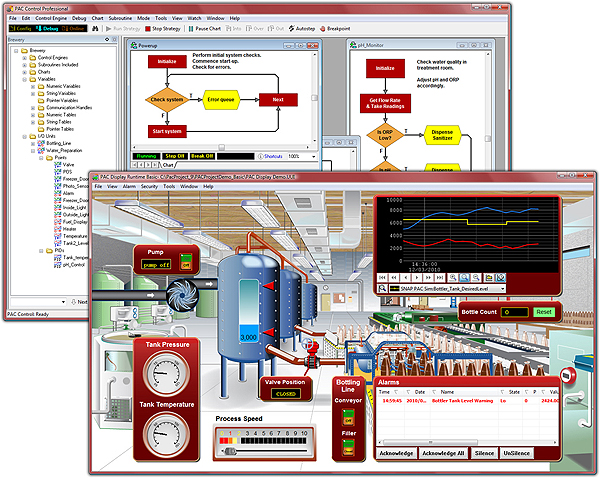Toggle the Filler switch on Bottling Line
The width and height of the screenshot is (600, 478).
[348, 448]
